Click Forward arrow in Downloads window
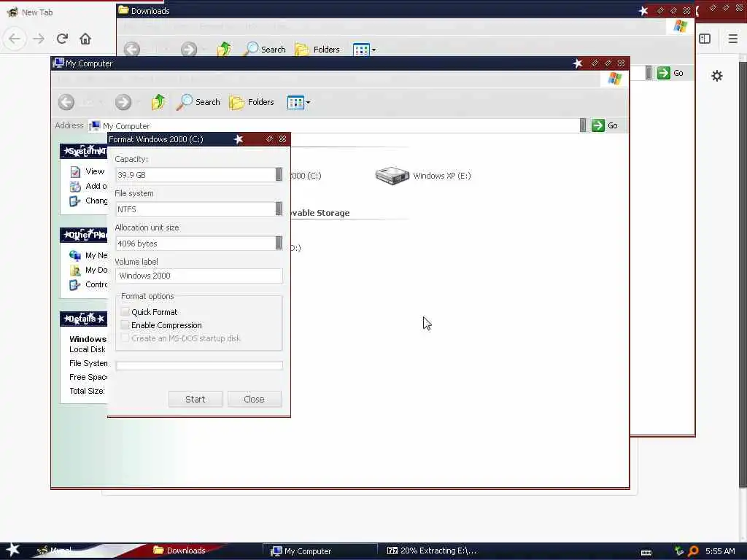747x560 pixels. (x=189, y=49)
